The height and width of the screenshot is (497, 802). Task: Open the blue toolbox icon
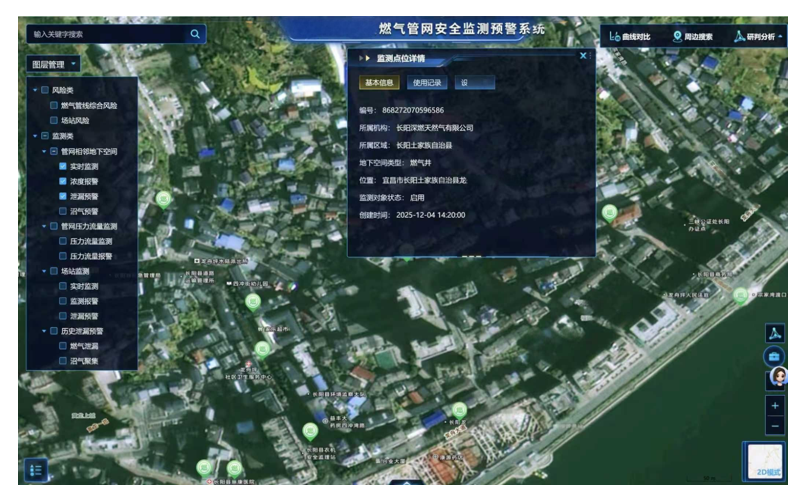tap(774, 356)
